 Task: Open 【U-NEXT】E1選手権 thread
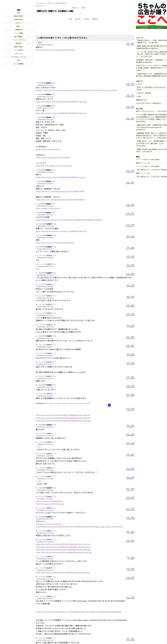pos(143,93)
